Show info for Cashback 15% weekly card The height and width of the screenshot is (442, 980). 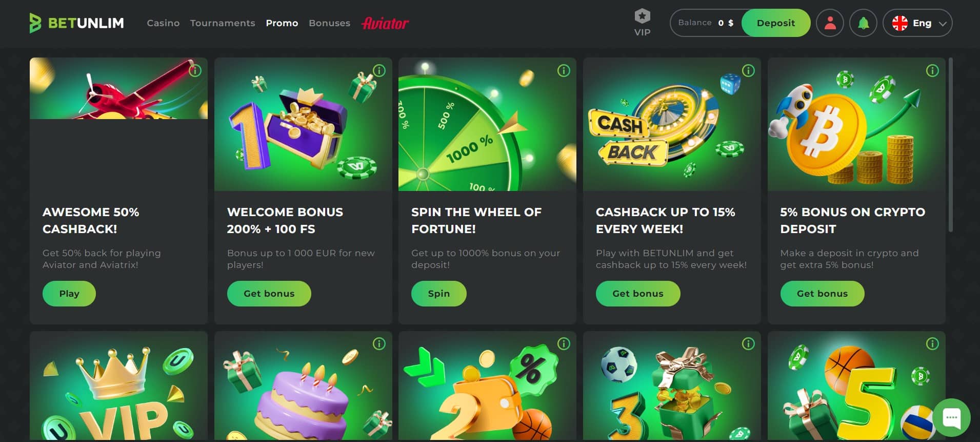coord(748,71)
